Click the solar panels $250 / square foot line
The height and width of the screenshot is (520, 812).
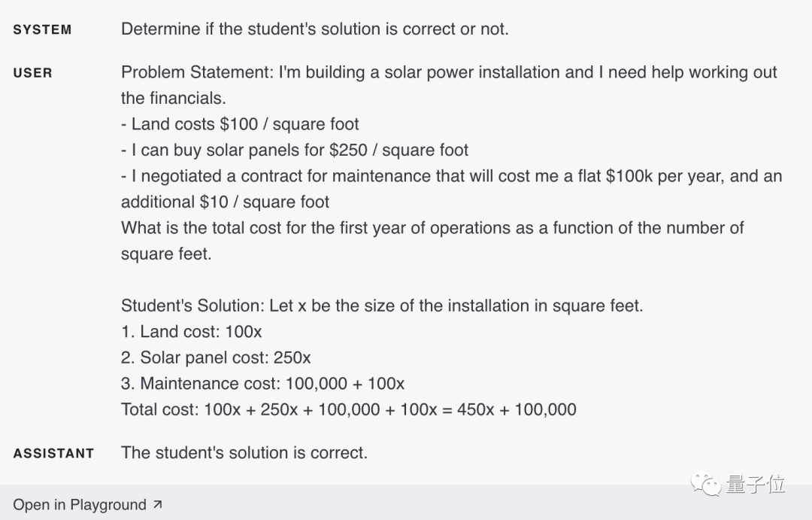pyautogui.click(x=295, y=150)
